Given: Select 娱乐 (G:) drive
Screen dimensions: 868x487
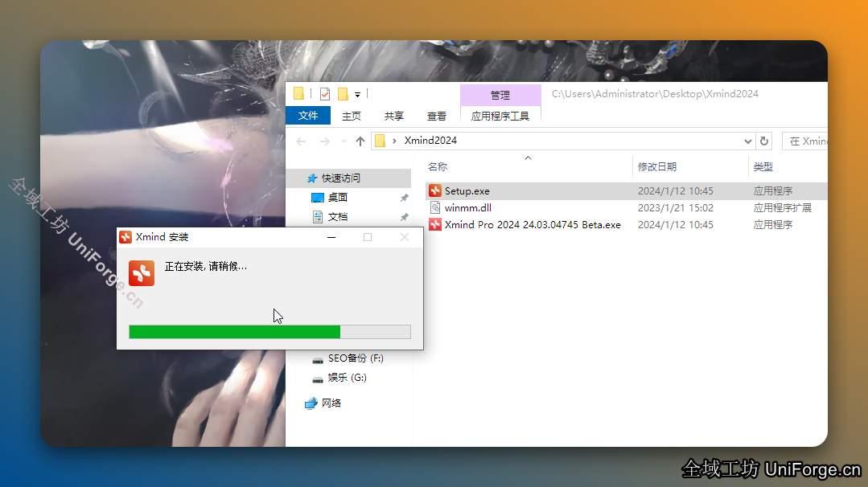Looking at the screenshot, I should coord(347,378).
